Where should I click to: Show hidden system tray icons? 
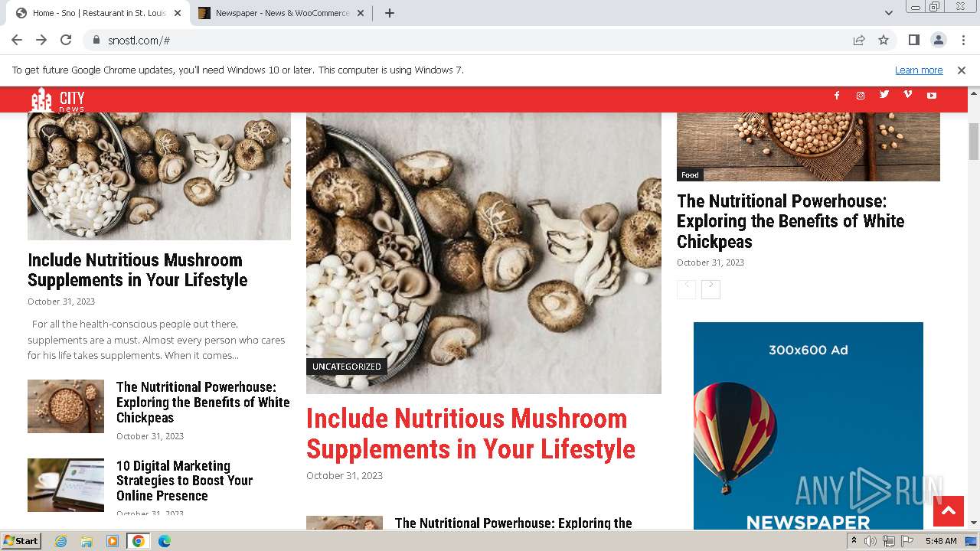tap(854, 541)
